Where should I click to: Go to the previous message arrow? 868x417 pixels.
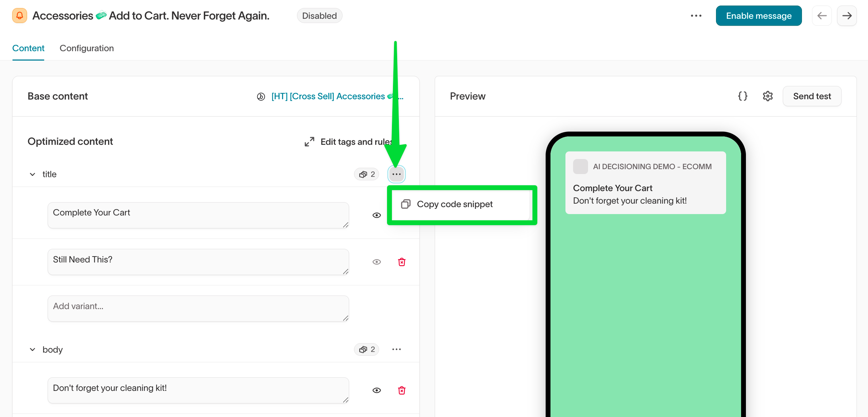[x=822, y=16]
